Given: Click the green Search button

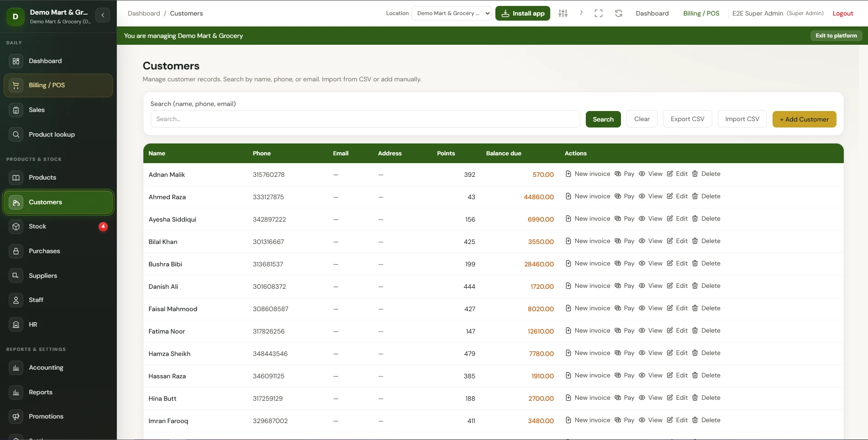Looking at the screenshot, I should click(x=603, y=119).
